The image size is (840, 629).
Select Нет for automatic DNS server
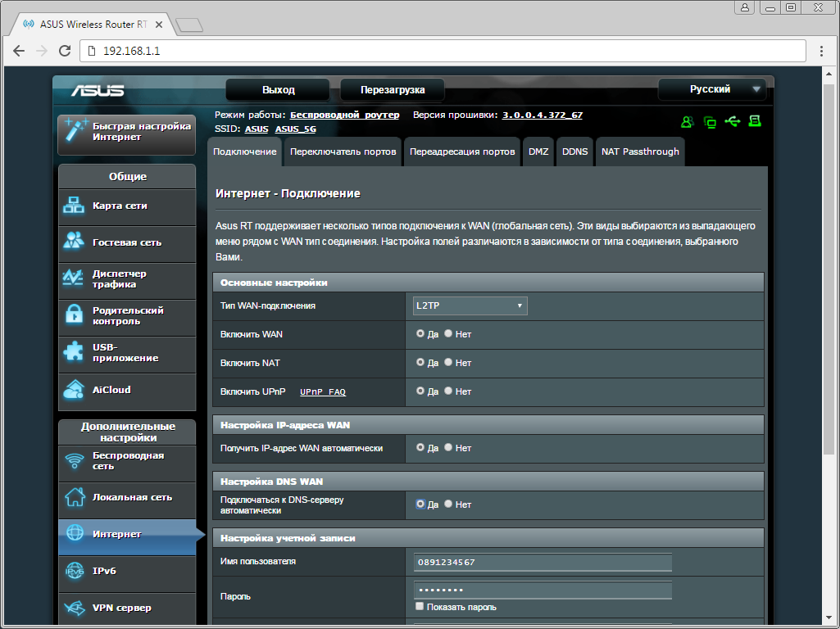click(448, 505)
